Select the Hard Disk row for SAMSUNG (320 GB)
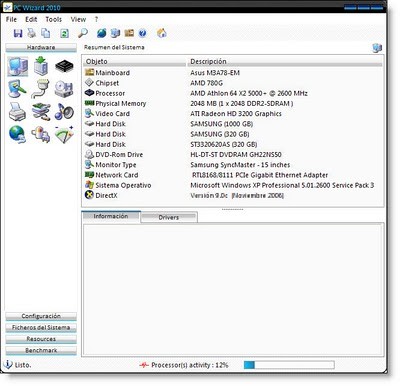Viewport: 400px width, 386px height. [232, 134]
